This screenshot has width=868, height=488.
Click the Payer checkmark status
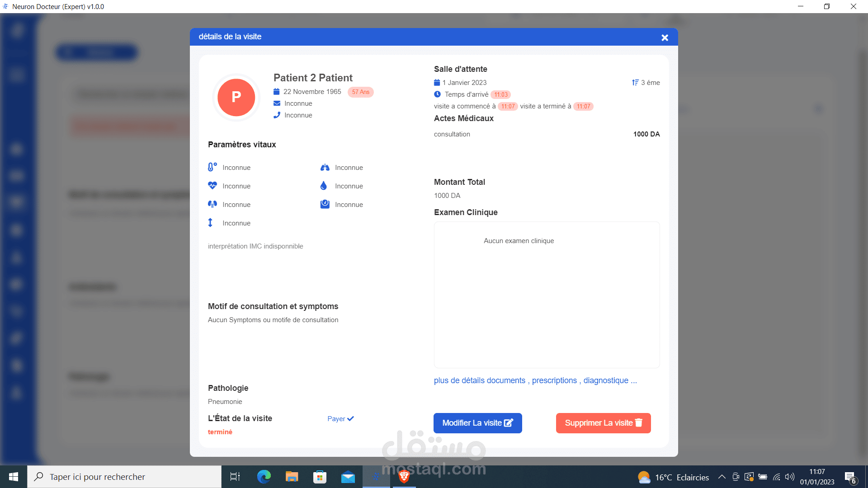tap(340, 419)
